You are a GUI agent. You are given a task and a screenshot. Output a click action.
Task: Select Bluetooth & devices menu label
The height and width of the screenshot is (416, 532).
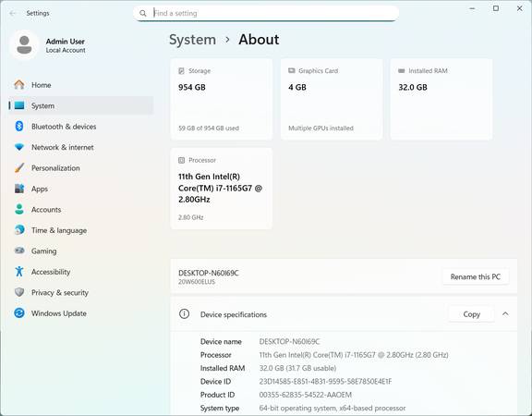pos(64,127)
